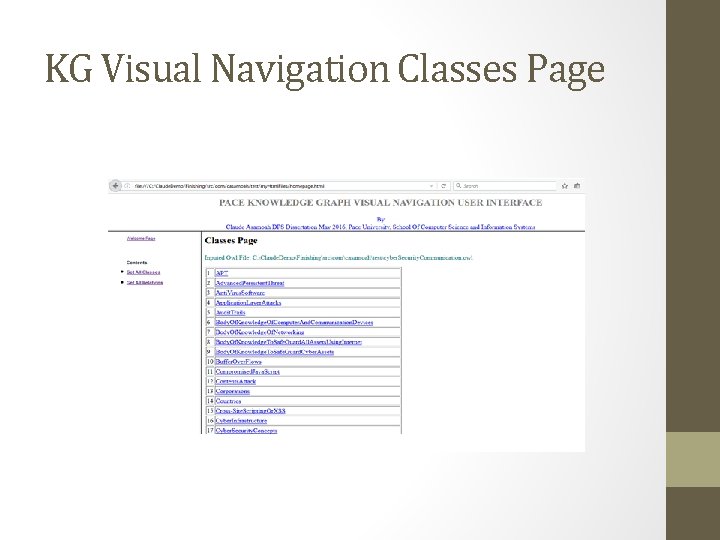This screenshot has width=720, height=540.
Task: Open the AdvancedPersistentThreat class link
Action: (250, 283)
